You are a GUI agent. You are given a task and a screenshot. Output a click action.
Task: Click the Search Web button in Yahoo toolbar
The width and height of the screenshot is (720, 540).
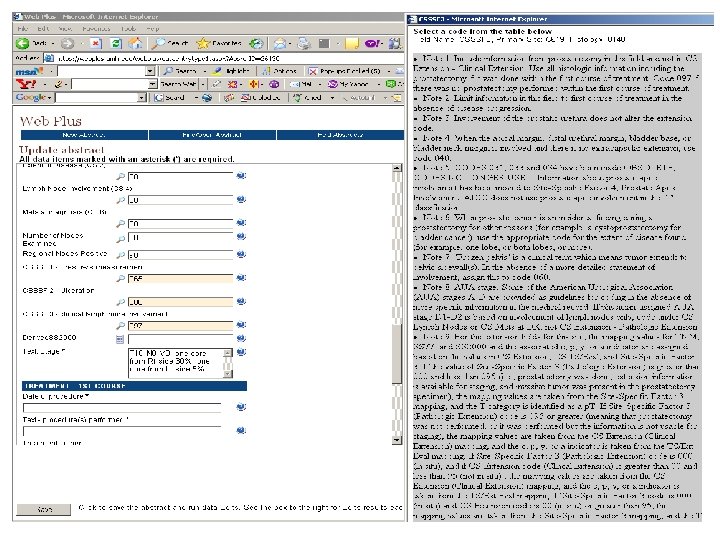click(x=178, y=84)
